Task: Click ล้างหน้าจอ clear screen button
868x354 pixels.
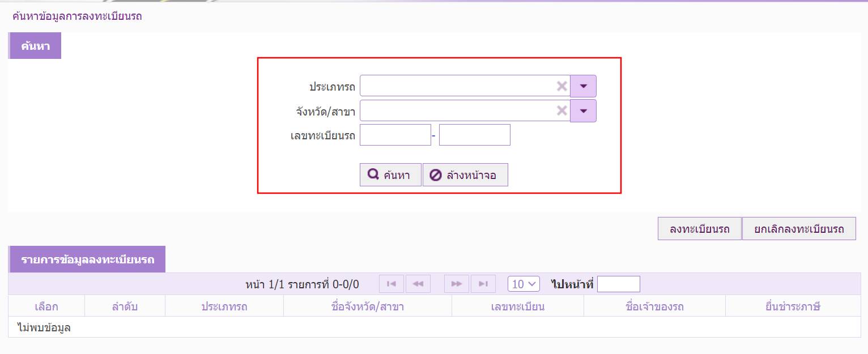Action: [465, 175]
